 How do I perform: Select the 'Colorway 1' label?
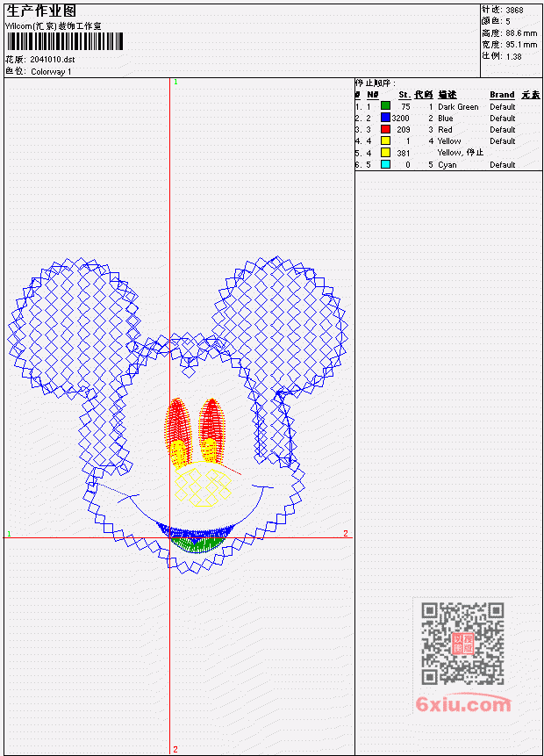[x=51, y=71]
